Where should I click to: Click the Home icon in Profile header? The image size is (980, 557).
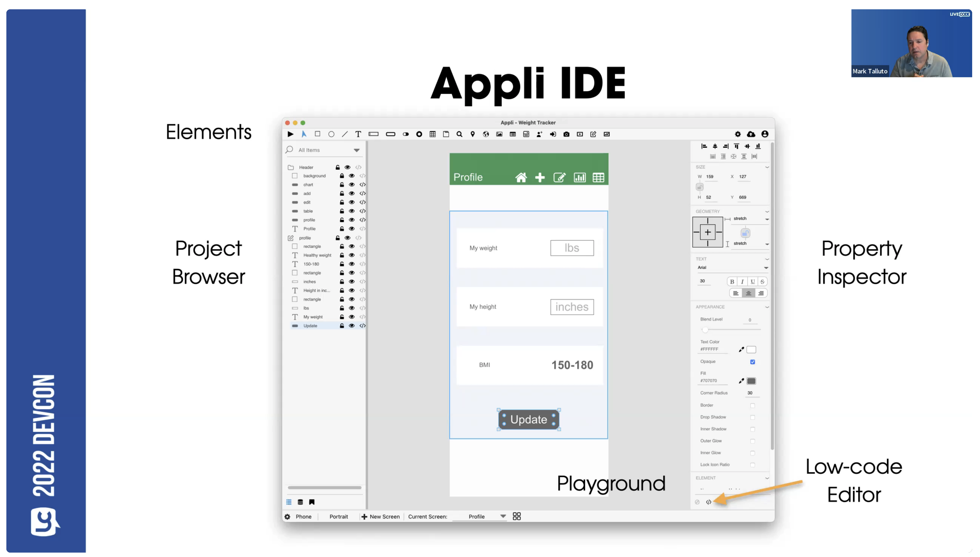tap(521, 177)
